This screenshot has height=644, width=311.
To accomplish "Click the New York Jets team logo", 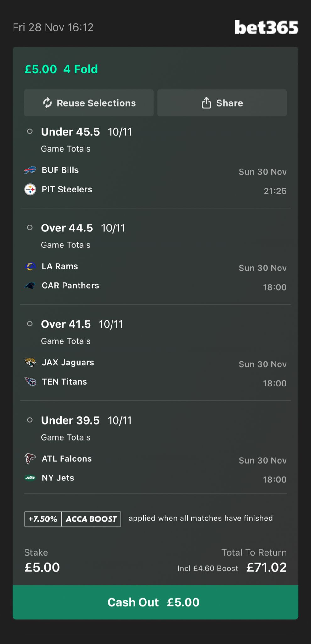I will coord(30,478).
